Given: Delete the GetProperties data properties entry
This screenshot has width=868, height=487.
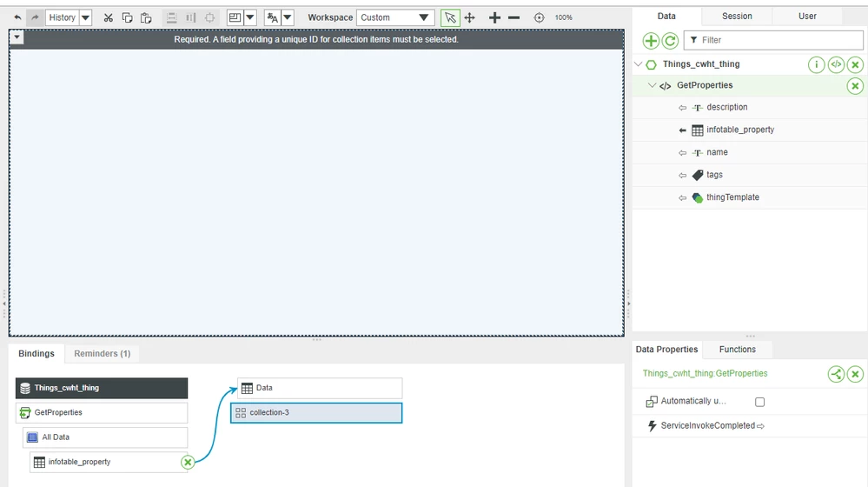Looking at the screenshot, I should click(x=855, y=374).
